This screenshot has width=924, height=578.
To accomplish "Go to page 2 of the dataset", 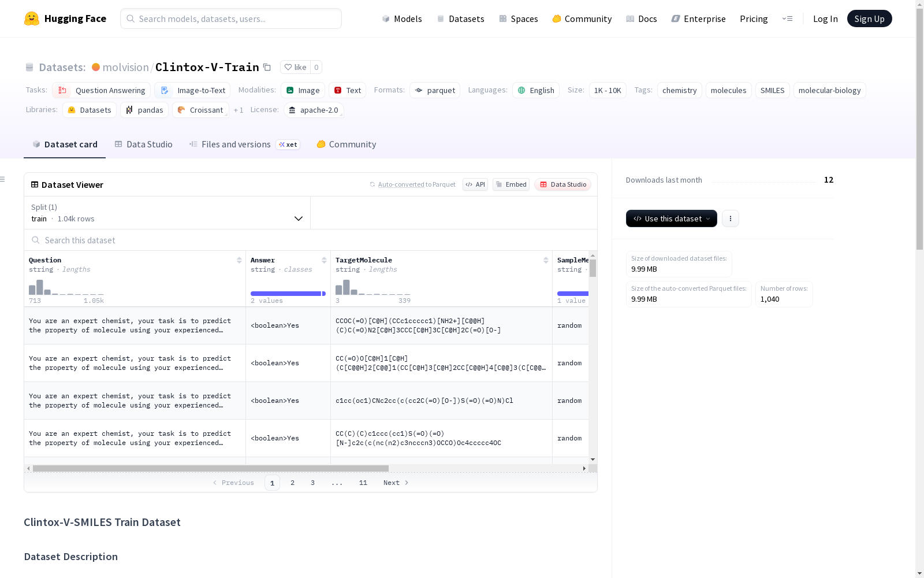I will (x=293, y=483).
